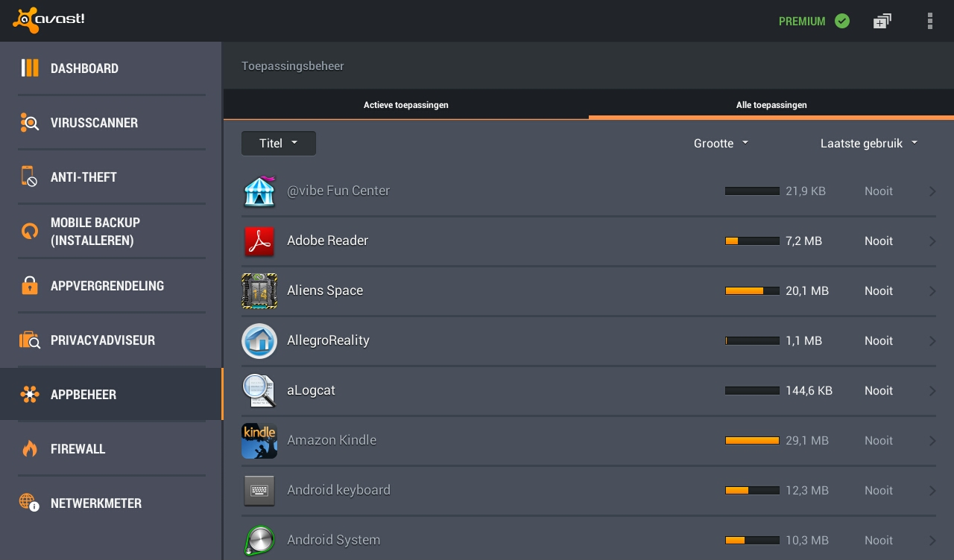Click the Toepassingsbeheer heading

[293, 66]
